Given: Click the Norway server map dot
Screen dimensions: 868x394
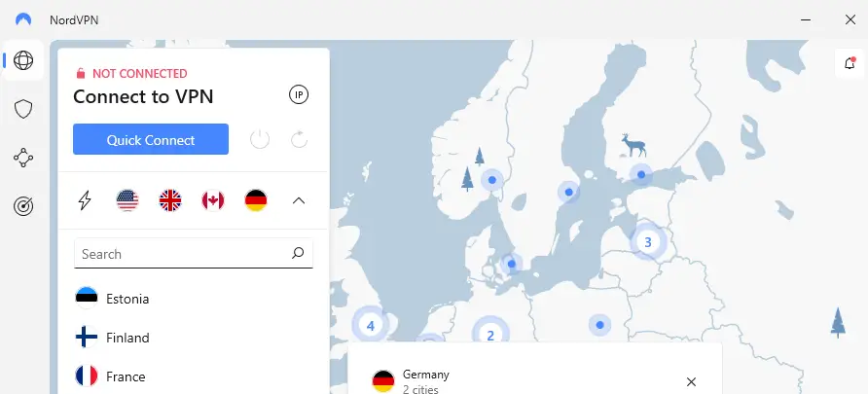Looking at the screenshot, I should tap(491, 180).
